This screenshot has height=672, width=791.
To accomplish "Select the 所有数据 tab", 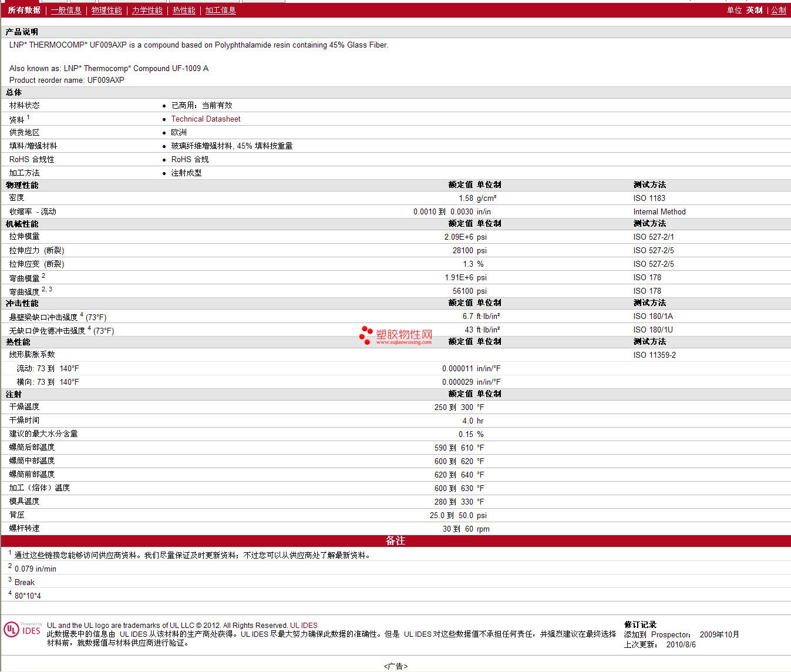I will (24, 10).
